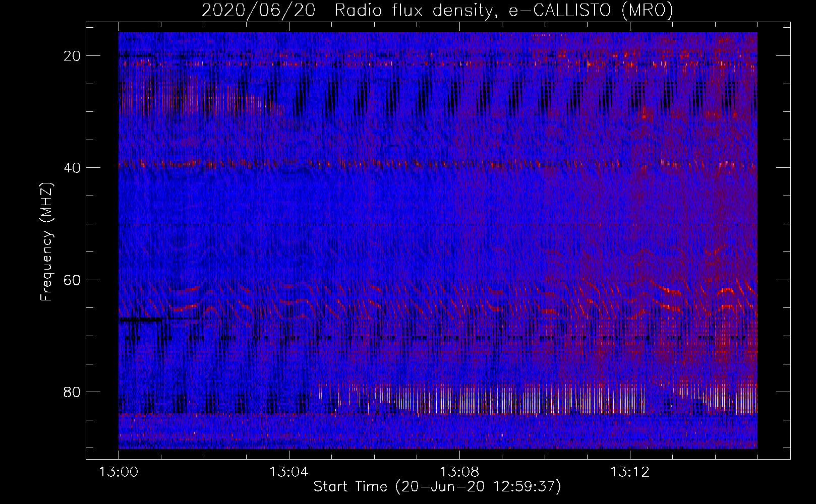Click the 40 MHz frequency tick label
This screenshot has height=504, width=816.
point(72,168)
